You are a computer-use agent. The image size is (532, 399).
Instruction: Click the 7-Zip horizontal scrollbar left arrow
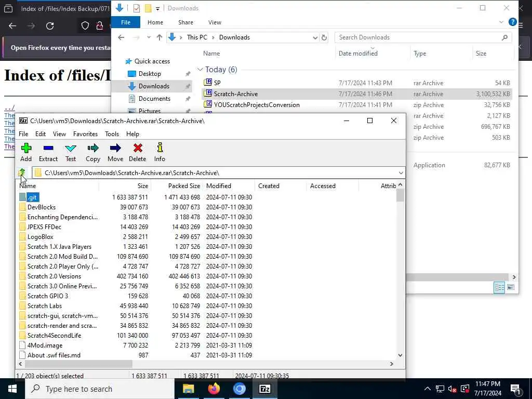(x=21, y=364)
